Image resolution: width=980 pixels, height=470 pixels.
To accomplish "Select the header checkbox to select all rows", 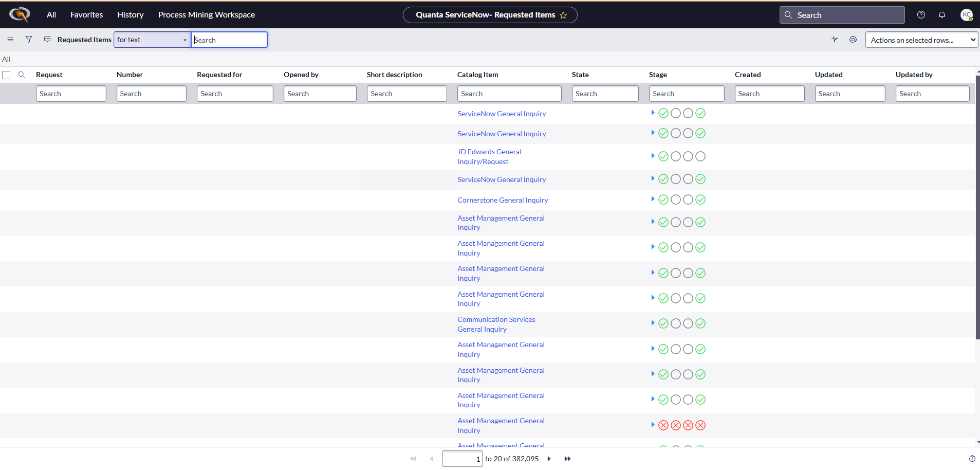I will 7,75.
